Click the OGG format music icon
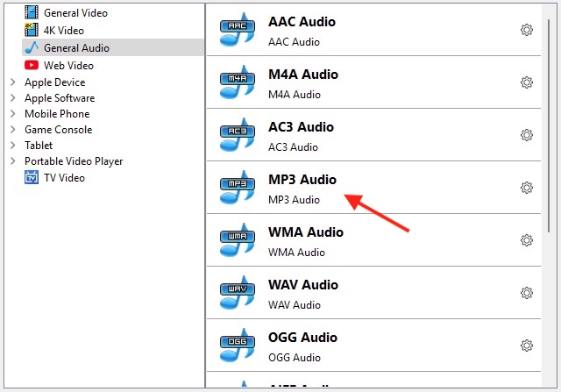 [x=238, y=346]
